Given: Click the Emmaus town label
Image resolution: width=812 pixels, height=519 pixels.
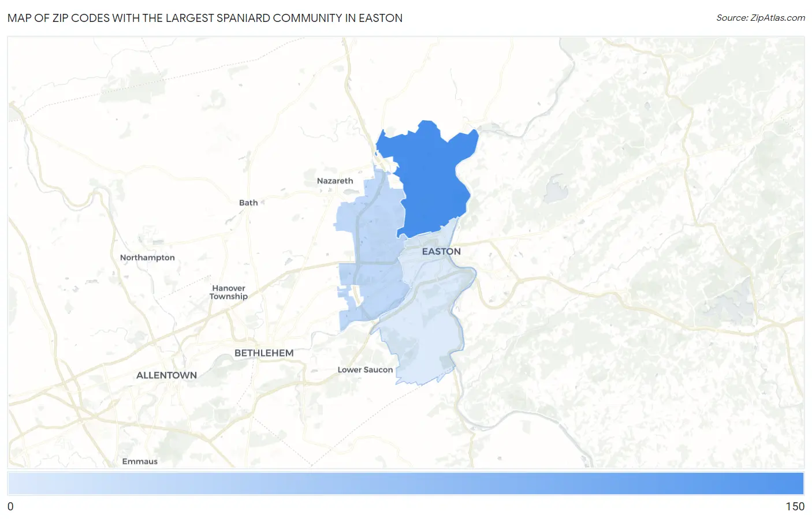Looking at the screenshot, I should tap(140, 461).
